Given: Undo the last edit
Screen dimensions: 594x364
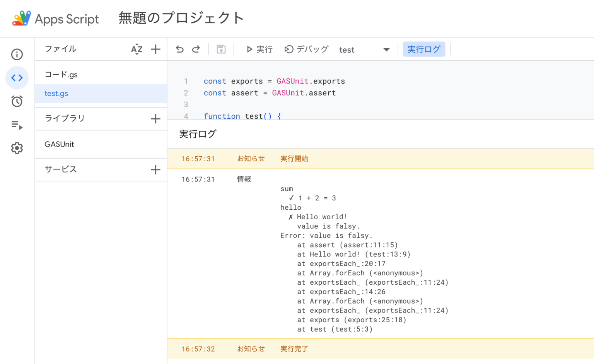Looking at the screenshot, I should (179, 49).
